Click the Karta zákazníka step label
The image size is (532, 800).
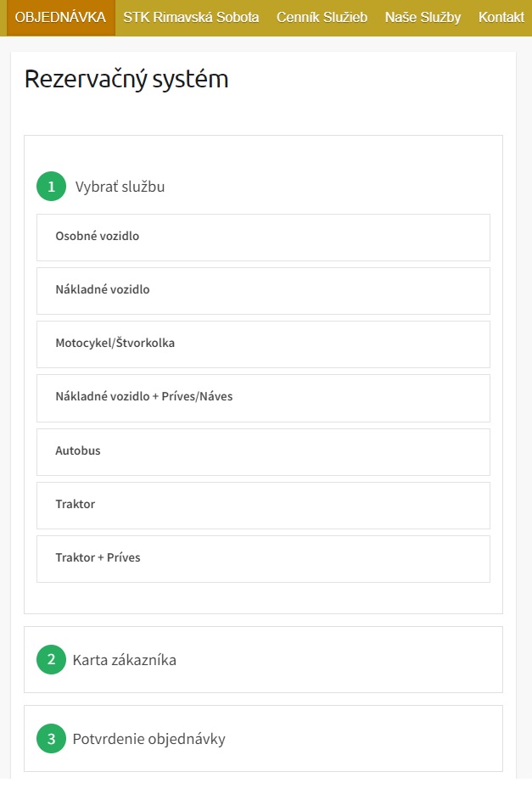125,659
